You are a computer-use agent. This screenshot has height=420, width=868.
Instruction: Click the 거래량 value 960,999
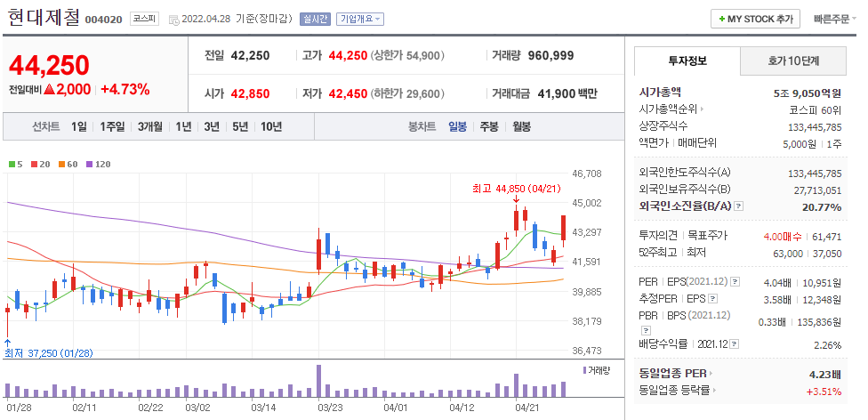(551, 55)
